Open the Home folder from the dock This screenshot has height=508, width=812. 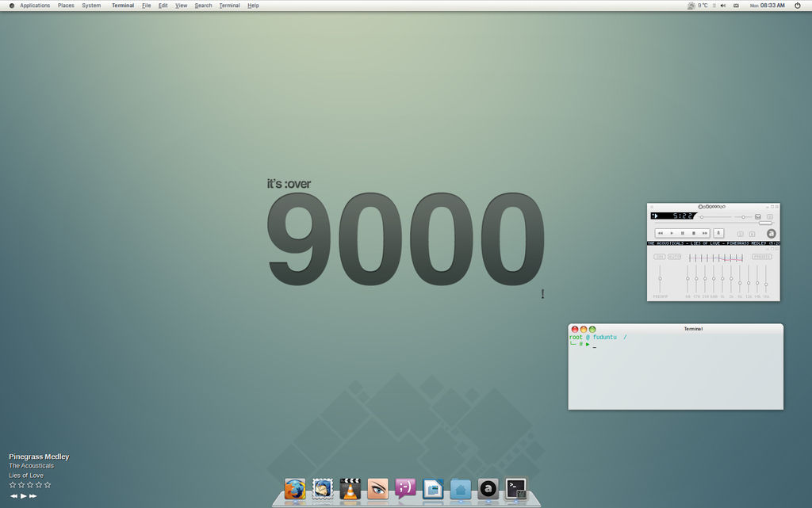[x=461, y=489]
